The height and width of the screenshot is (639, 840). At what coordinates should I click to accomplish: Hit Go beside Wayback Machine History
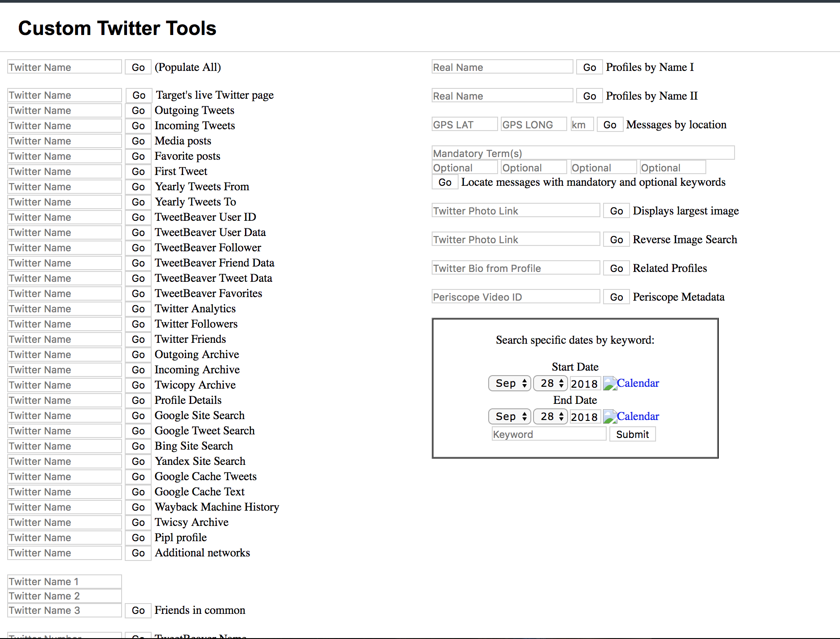(x=138, y=507)
